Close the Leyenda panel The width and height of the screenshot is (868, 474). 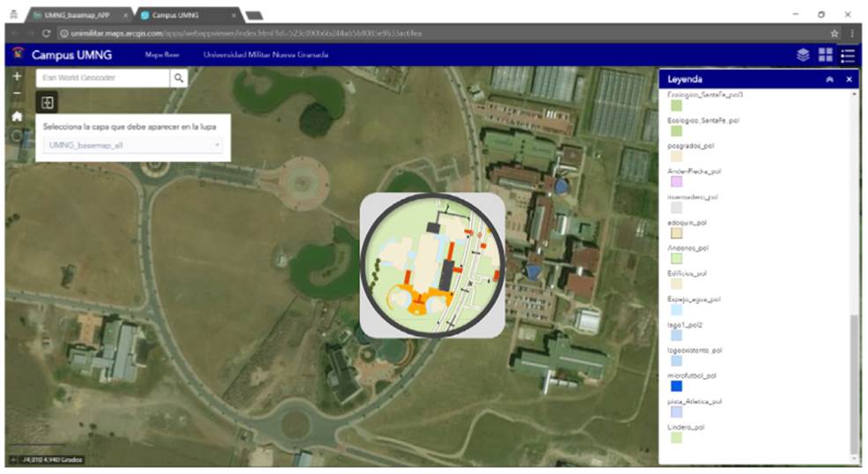(x=849, y=79)
